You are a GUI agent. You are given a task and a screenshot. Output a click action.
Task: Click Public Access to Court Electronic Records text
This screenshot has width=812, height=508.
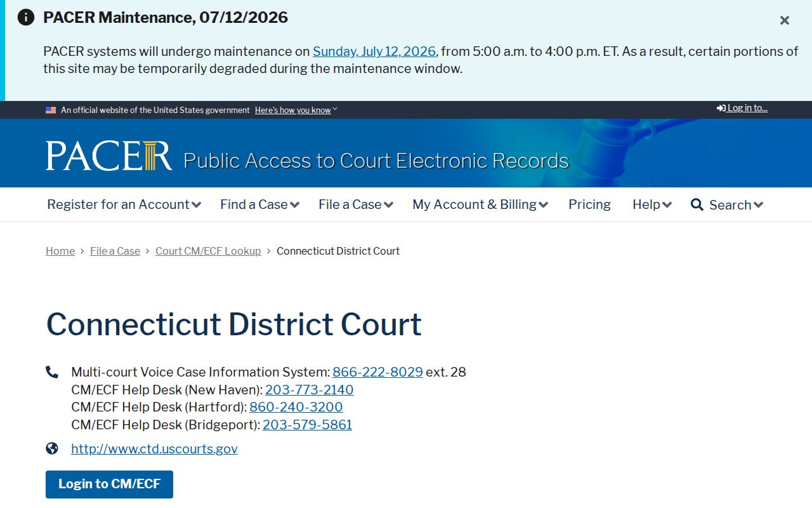[x=376, y=161]
